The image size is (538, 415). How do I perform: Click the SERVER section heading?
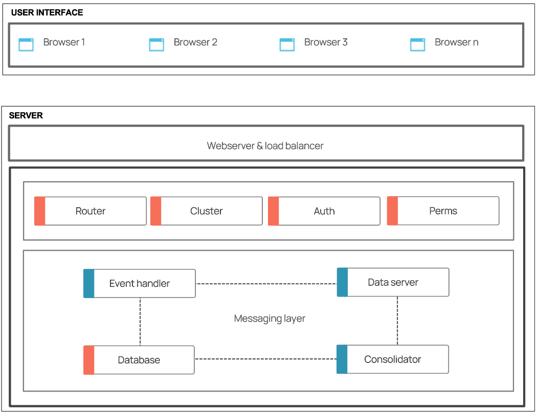click(x=26, y=115)
